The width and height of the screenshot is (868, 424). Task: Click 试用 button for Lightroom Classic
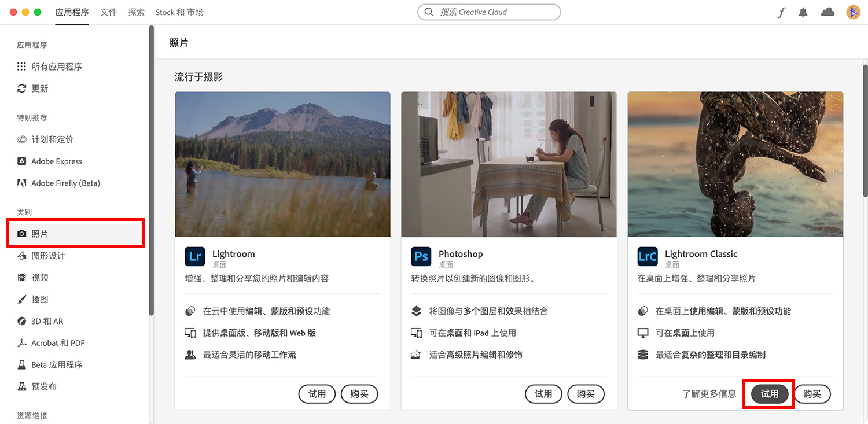pos(769,394)
